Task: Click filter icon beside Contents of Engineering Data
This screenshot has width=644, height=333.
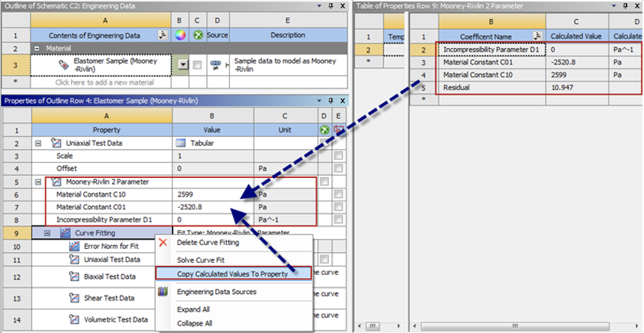Action: tap(163, 35)
